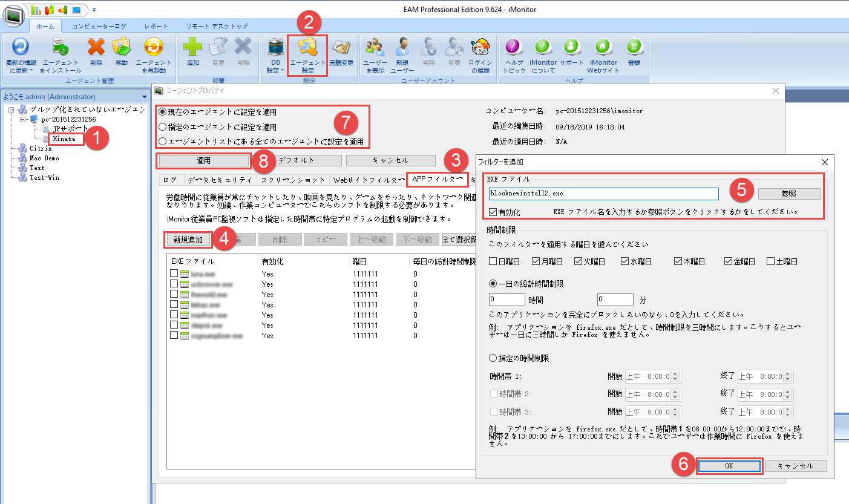This screenshot has height=504, width=849.
Task: Adjust 時間帯 1 終了 time spinner
Action: 788,376
